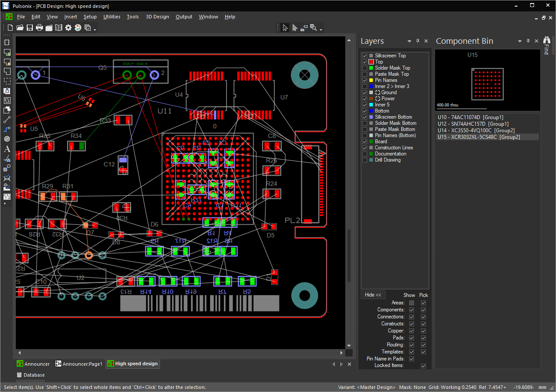Choose the grey arrow pointer tool
The width and height of the screenshot is (556, 392).
[x=295, y=28]
